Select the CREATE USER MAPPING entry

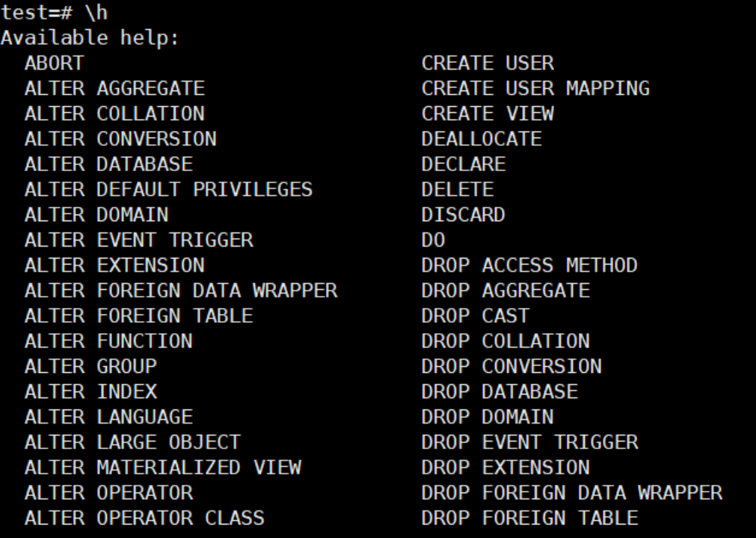(x=535, y=89)
